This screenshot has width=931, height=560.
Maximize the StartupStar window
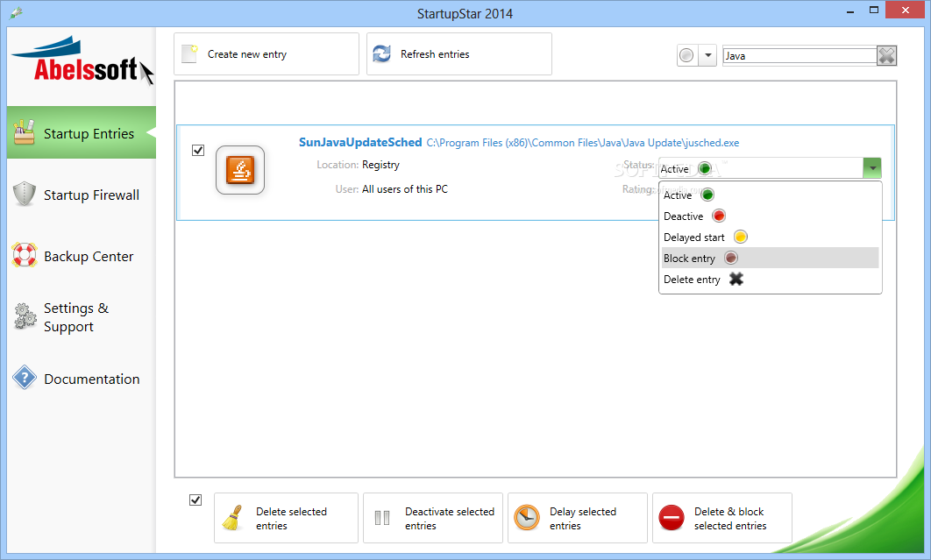[x=873, y=11]
